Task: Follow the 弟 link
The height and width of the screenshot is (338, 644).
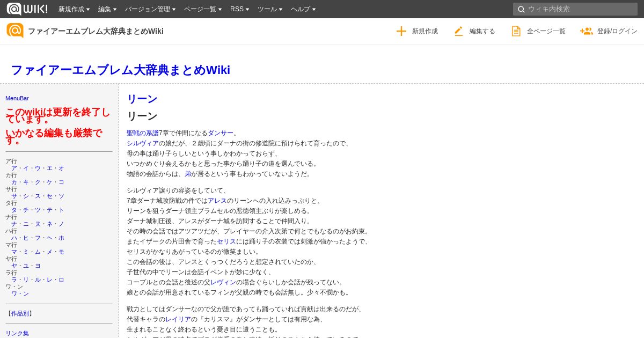Action: coord(188,174)
